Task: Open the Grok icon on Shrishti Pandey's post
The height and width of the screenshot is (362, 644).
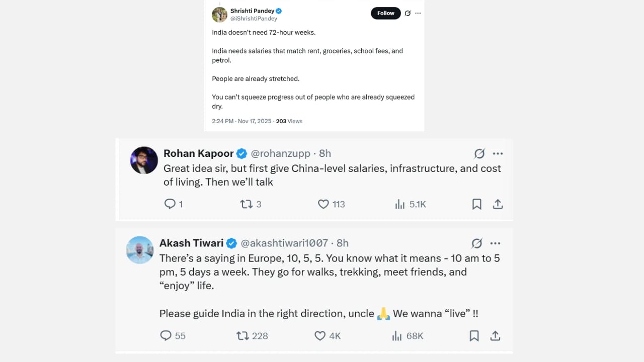Action: coord(408,13)
